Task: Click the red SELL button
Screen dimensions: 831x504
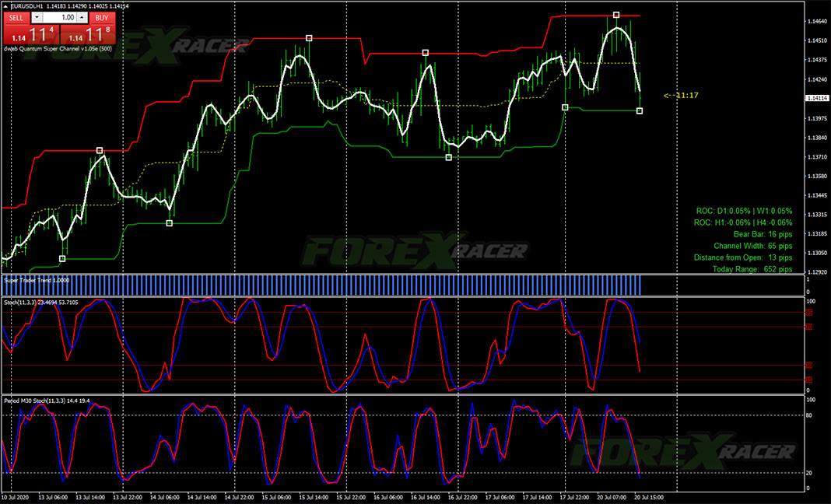Action: (x=17, y=17)
